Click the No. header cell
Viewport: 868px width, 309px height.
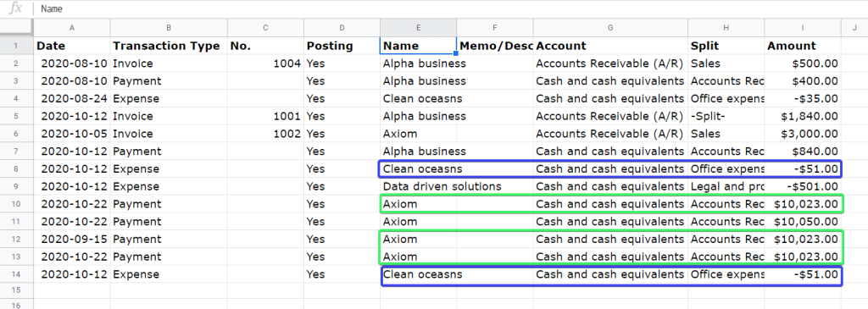point(265,46)
